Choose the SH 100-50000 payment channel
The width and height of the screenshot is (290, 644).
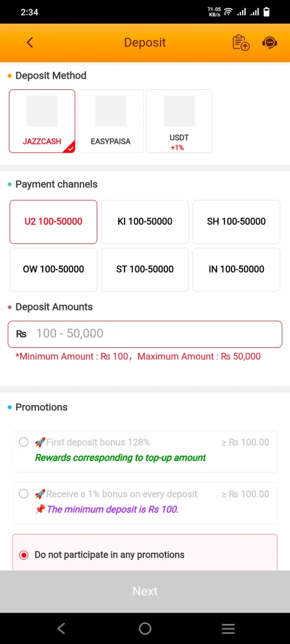[237, 222]
